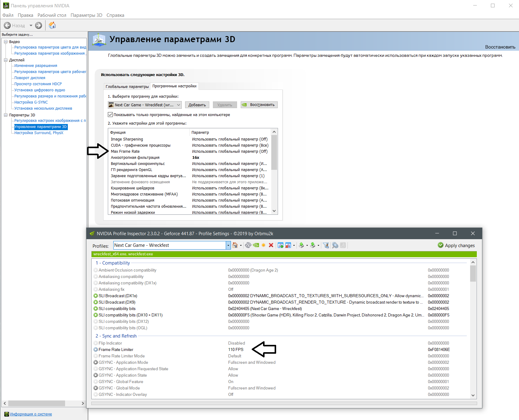
Task: Open the import profiles dropdown arrow
Action: point(318,246)
